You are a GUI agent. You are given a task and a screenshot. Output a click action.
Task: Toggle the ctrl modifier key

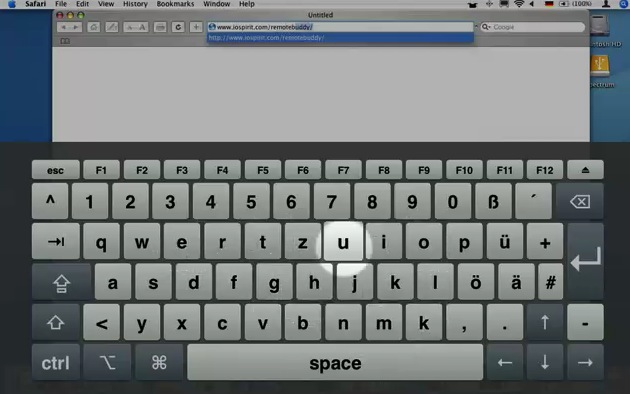click(x=56, y=363)
